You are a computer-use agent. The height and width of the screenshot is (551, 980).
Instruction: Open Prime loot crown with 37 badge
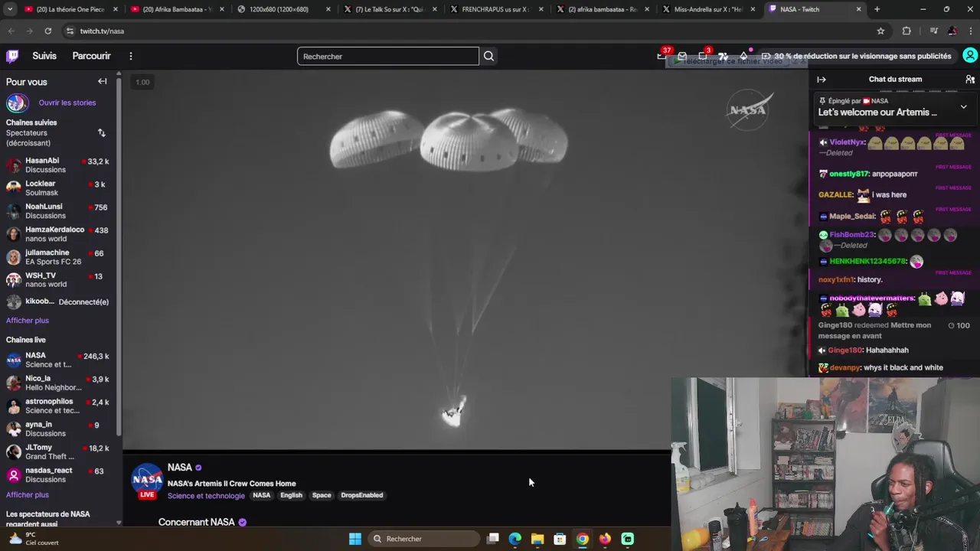[x=662, y=56]
